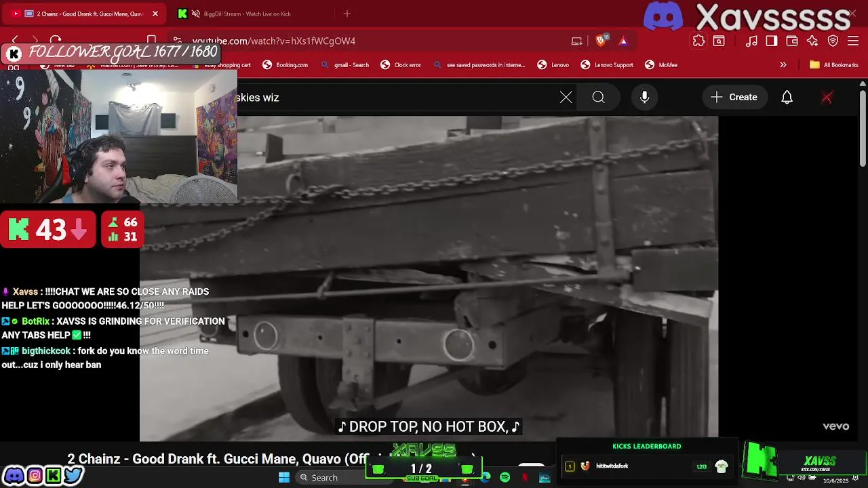The height and width of the screenshot is (488, 868).
Task: Bookmark this page with the bookmark icon
Action: click(x=152, y=41)
